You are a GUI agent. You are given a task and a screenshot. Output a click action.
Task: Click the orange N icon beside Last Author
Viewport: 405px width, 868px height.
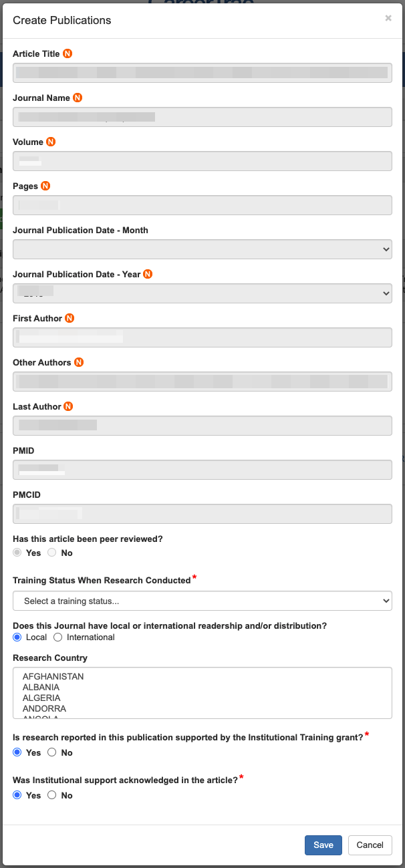tap(68, 406)
